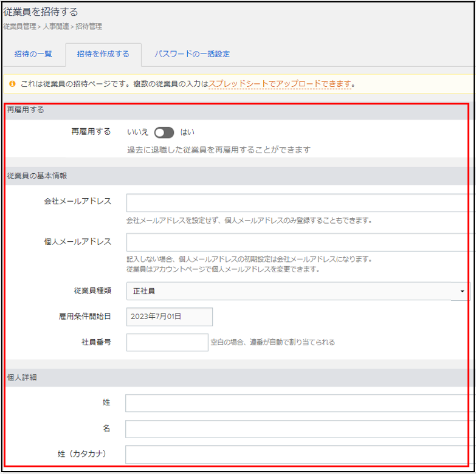Click into the 個人メールアドレス text box
This screenshot has height=474, width=476.
coord(298,242)
